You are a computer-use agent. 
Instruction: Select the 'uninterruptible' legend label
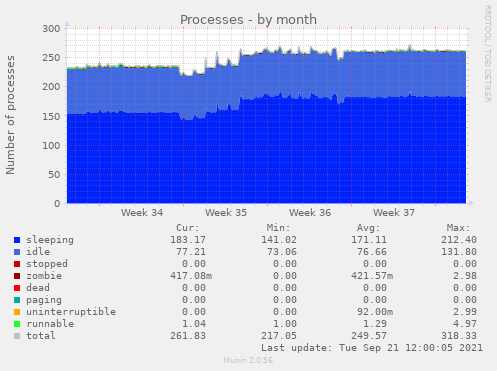71,312
